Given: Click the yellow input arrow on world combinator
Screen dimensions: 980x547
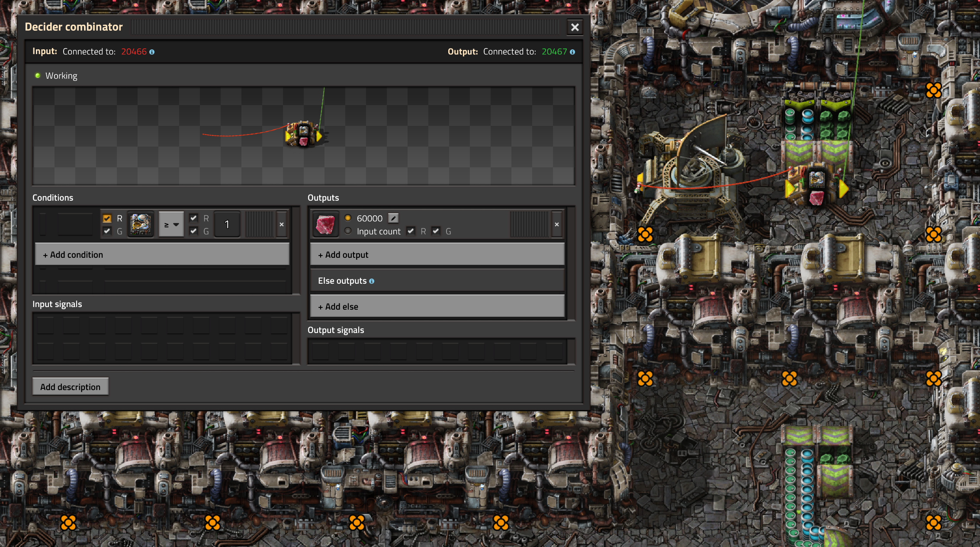Looking at the screenshot, I should tap(790, 189).
